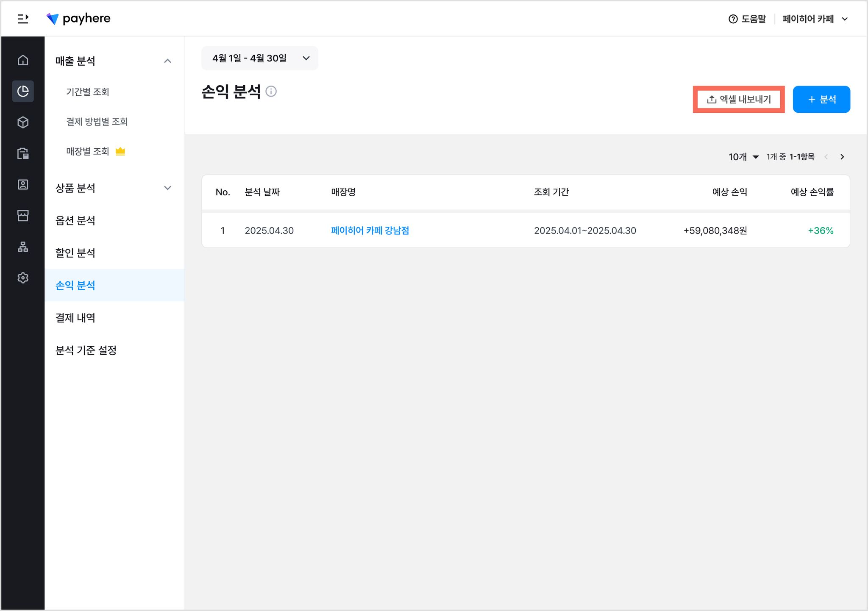Image resolution: width=868 pixels, height=611 pixels.
Task: Click the 매장명 column header
Action: point(343,192)
